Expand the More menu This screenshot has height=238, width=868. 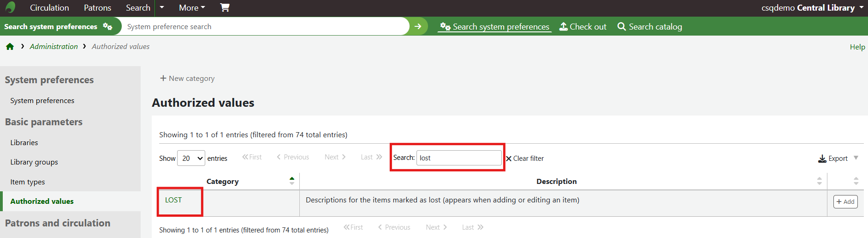point(192,8)
